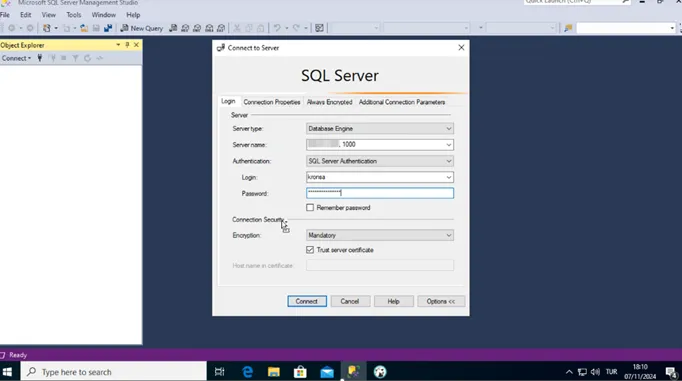This screenshot has width=682, height=381.
Task: Open the Find search combo box dropdown
Action: point(672,28)
